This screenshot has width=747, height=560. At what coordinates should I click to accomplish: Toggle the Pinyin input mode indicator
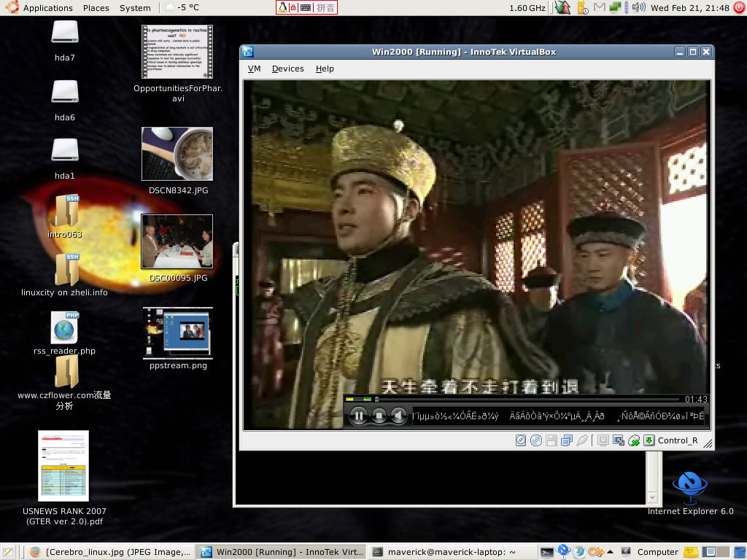point(325,7)
